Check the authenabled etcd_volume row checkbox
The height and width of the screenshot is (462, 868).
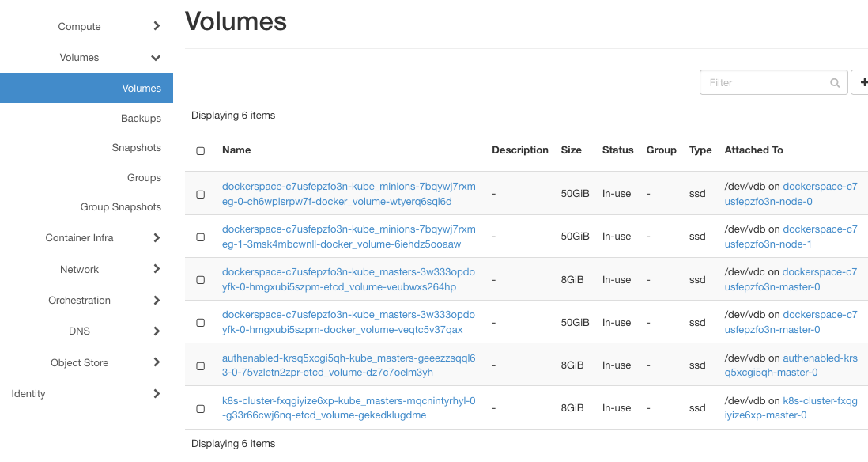tap(200, 365)
